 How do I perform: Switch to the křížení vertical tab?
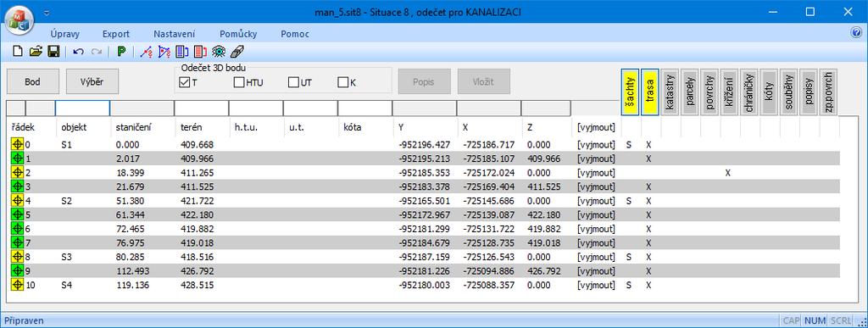point(730,92)
